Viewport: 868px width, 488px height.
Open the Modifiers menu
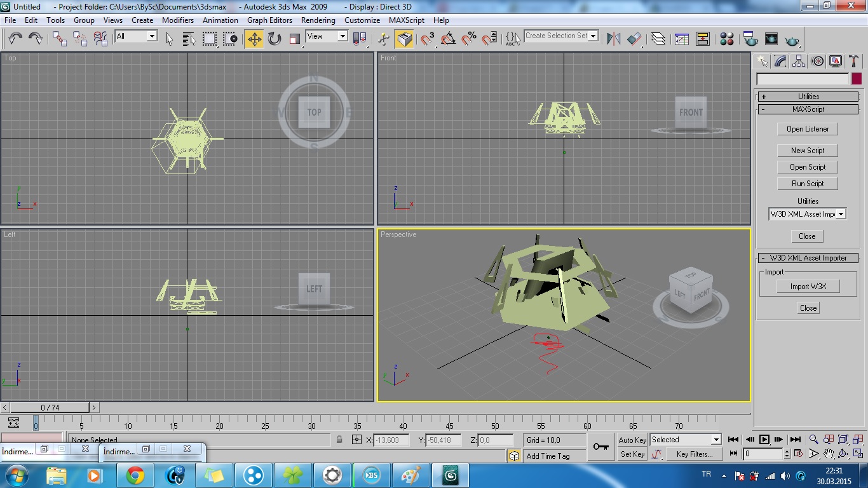pyautogui.click(x=178, y=20)
